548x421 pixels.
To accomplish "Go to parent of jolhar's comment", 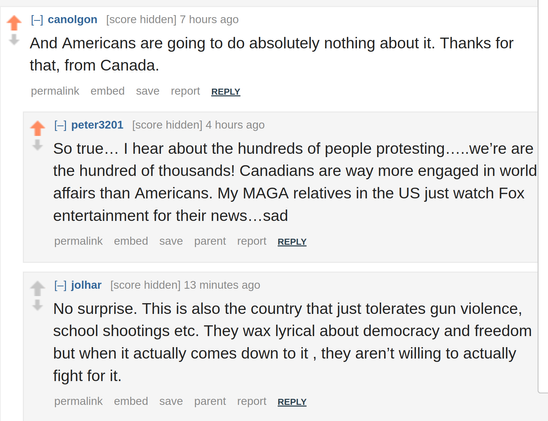I will [x=210, y=401].
